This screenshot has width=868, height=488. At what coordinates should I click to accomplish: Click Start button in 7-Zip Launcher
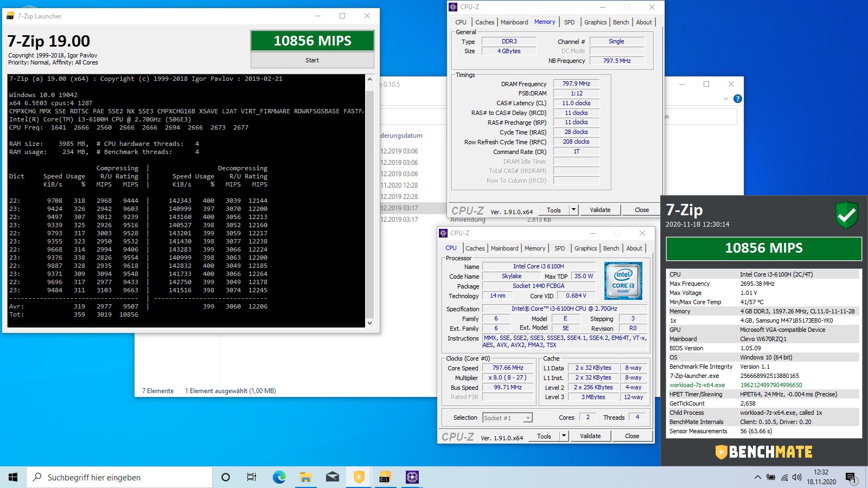click(x=312, y=60)
